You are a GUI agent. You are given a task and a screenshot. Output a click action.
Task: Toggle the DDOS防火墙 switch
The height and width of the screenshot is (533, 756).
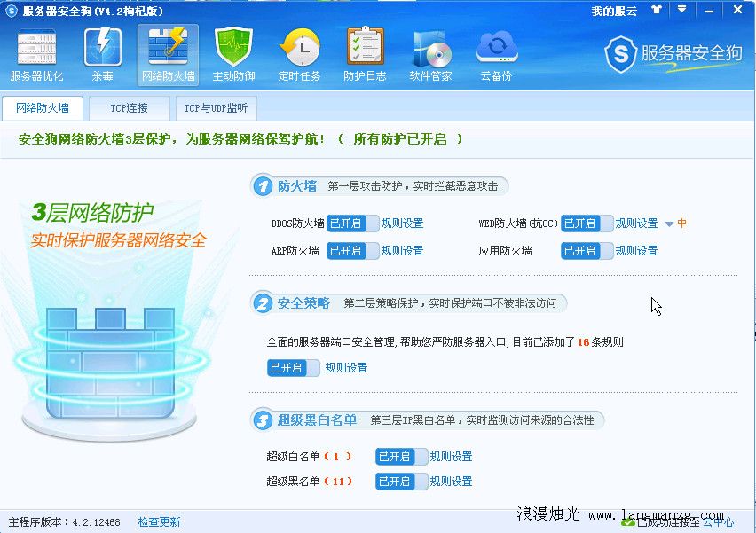tap(353, 223)
